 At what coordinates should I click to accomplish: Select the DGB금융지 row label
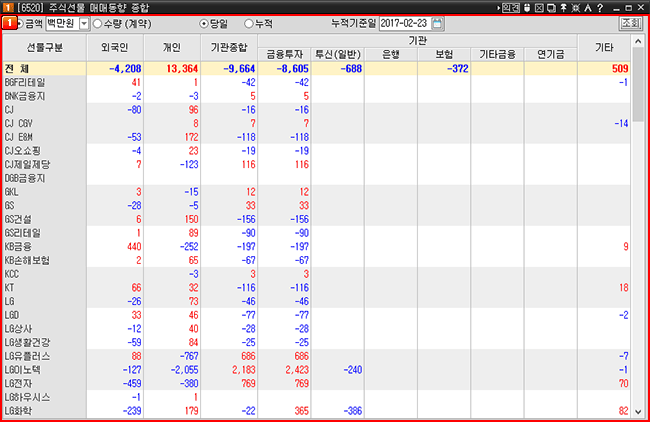tap(25, 178)
